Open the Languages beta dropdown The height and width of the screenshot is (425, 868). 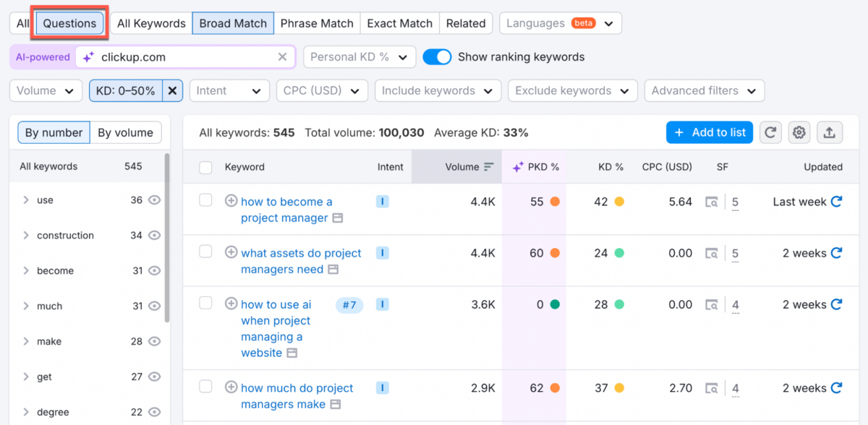pos(560,23)
